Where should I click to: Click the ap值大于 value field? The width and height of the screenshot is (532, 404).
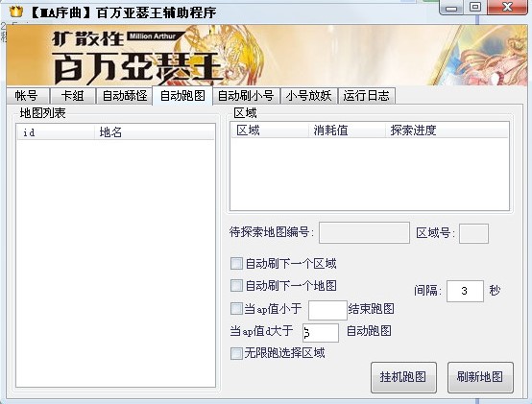321,332
